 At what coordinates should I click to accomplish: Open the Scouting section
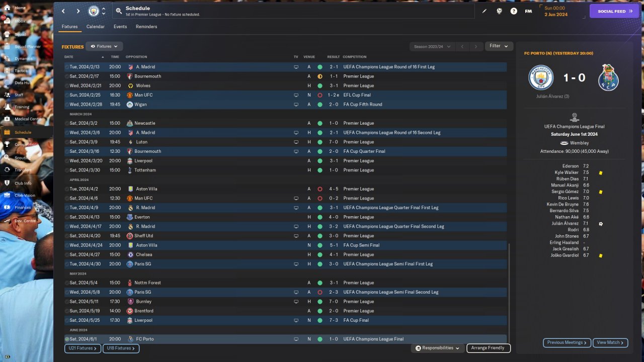pyautogui.click(x=22, y=158)
